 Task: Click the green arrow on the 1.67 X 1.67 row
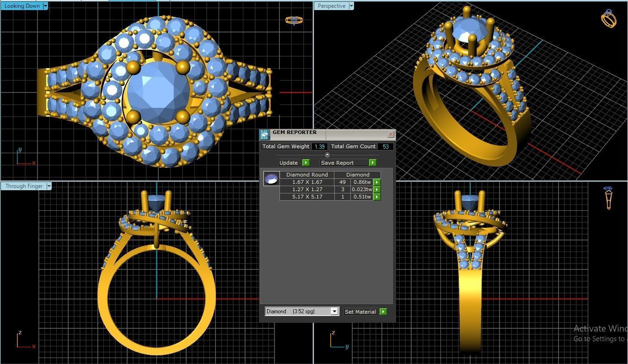pyautogui.click(x=377, y=182)
